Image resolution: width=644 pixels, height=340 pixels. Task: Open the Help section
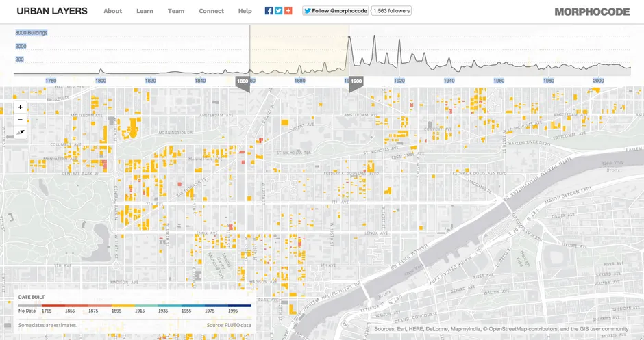[245, 11]
